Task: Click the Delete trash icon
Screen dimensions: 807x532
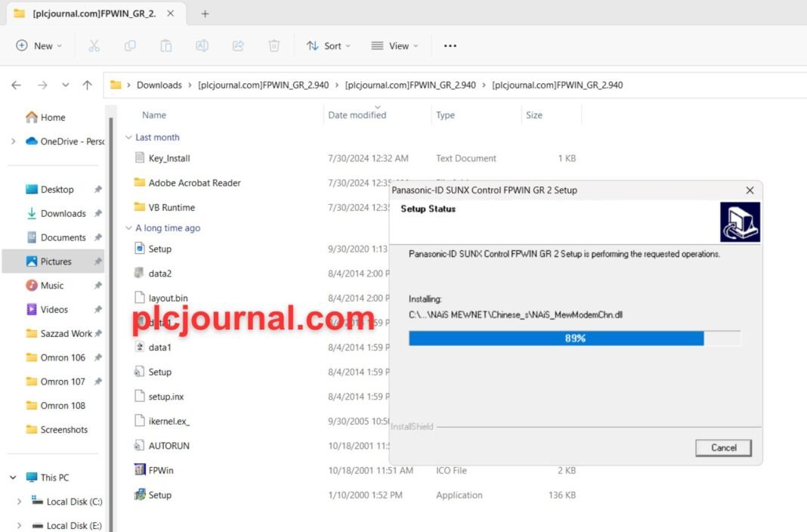Action: click(x=274, y=46)
